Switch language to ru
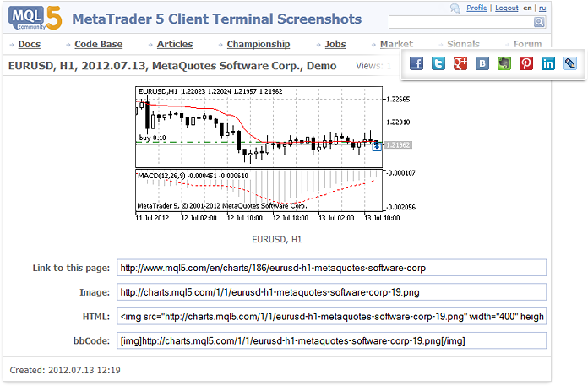 (x=542, y=8)
